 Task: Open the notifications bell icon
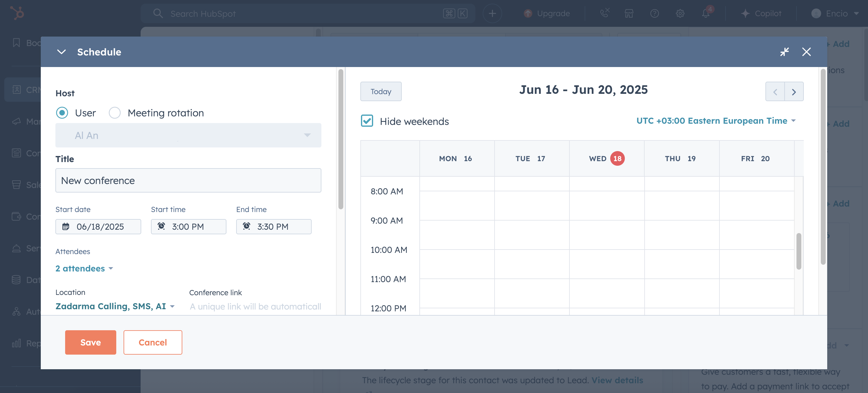705,13
